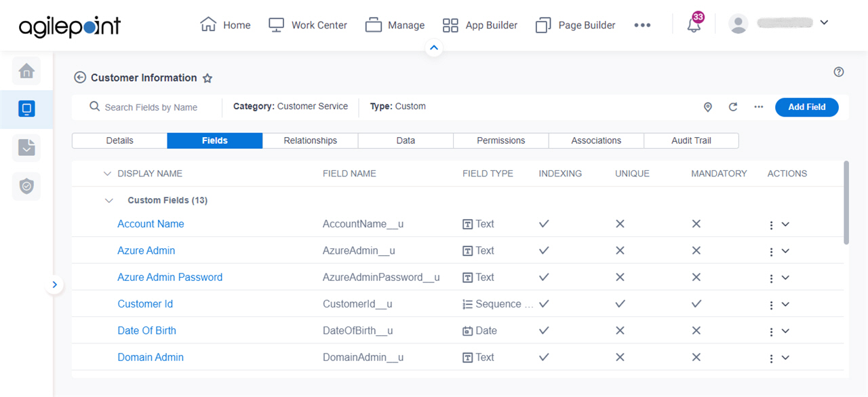
Task: Open actions kebab menu for Date Of Birth
Action: 772,332
